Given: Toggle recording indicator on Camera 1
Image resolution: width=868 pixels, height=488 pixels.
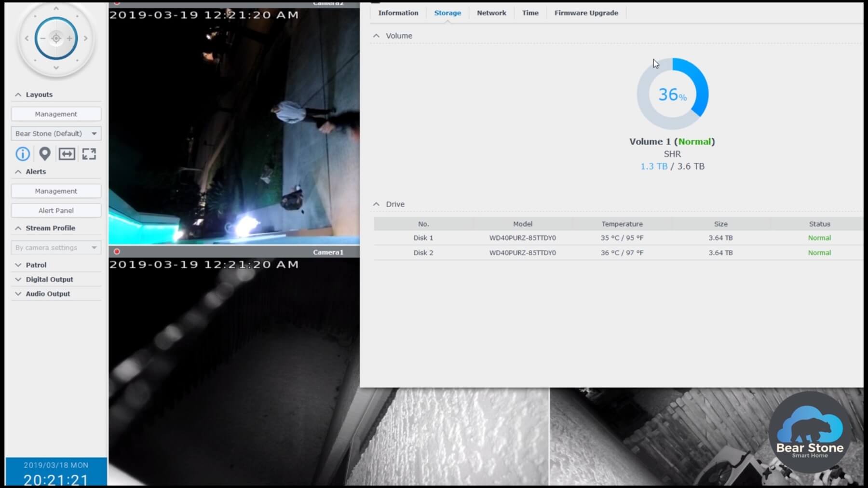Looking at the screenshot, I should click(x=116, y=251).
